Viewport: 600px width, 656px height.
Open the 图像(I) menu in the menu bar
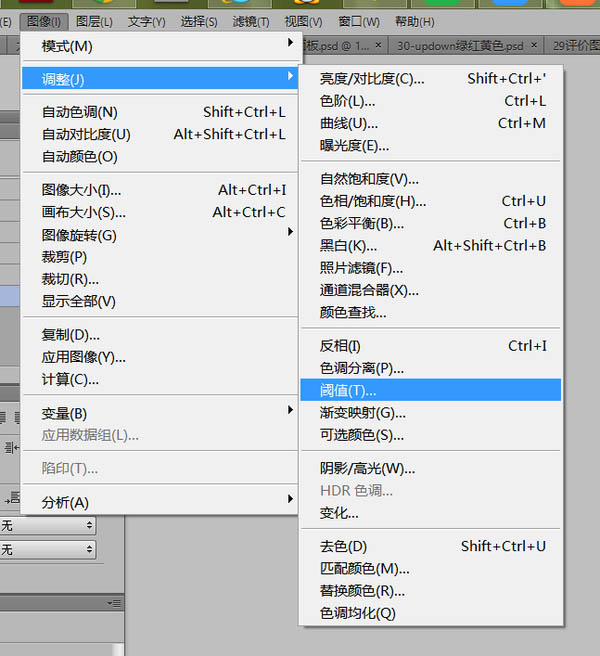click(x=44, y=21)
